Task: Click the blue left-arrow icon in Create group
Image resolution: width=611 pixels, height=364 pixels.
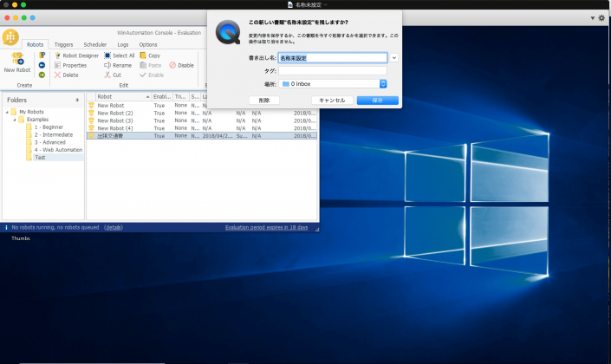Action: [x=42, y=65]
